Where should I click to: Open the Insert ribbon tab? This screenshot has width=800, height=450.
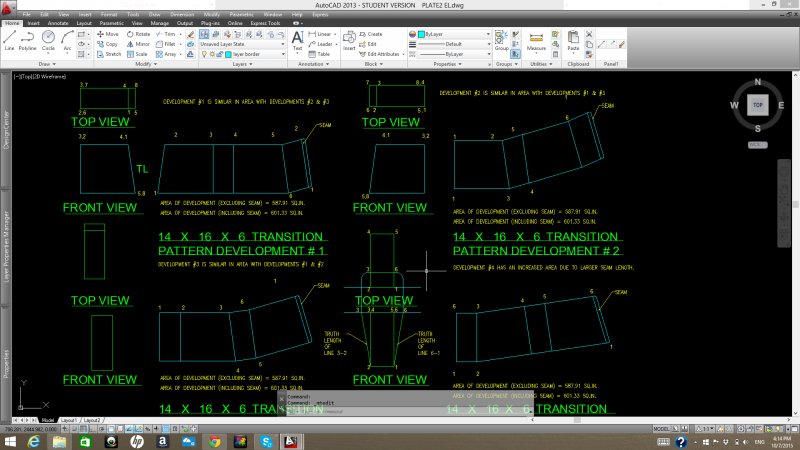[x=34, y=23]
